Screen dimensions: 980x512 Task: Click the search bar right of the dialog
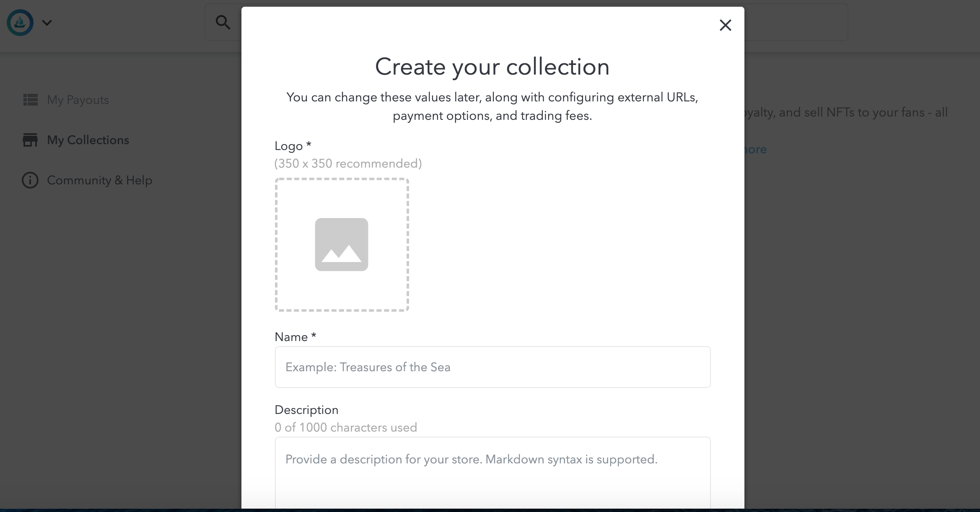[x=796, y=23]
